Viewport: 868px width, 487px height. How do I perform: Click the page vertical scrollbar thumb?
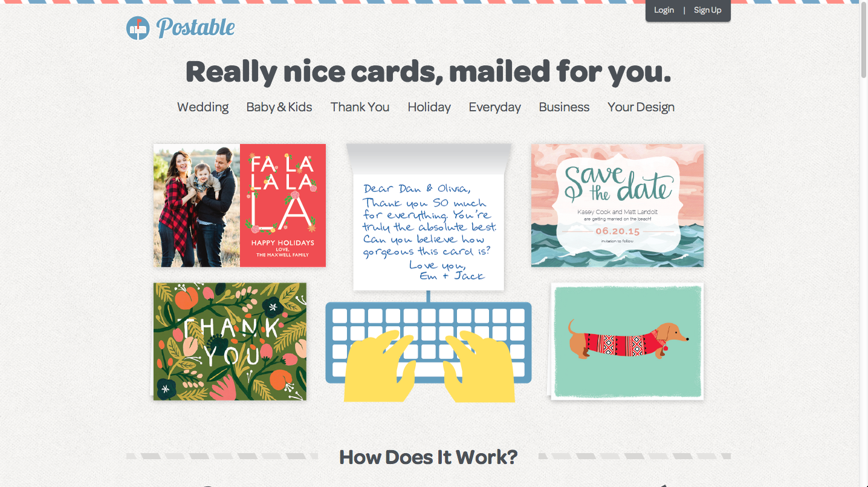click(x=864, y=40)
